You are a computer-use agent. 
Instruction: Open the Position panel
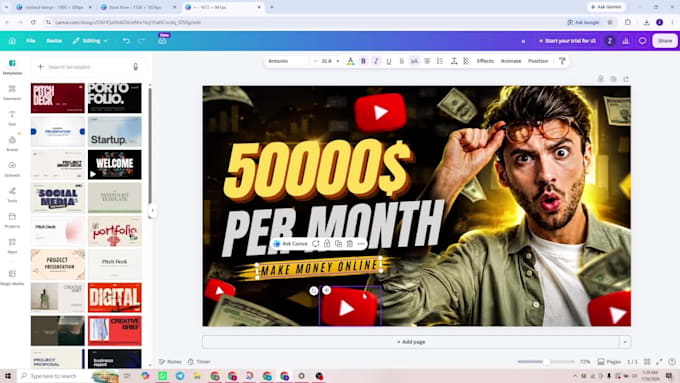pyautogui.click(x=538, y=61)
